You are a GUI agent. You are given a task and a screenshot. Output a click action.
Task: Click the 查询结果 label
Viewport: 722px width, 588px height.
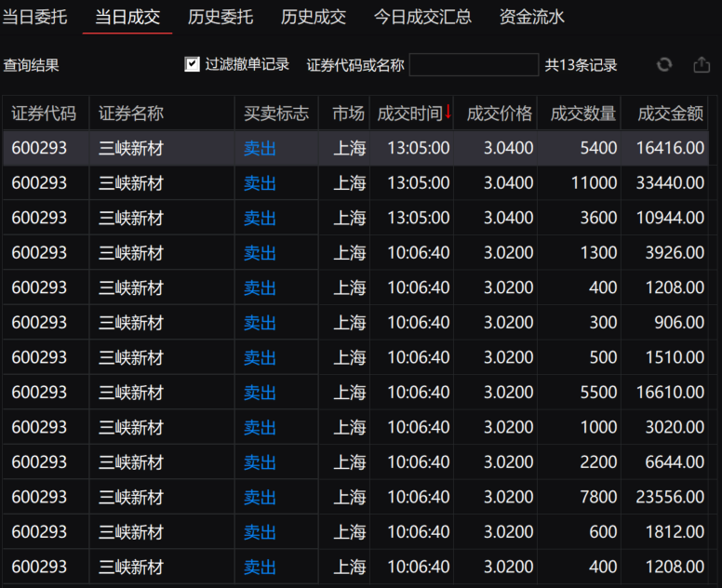32,65
